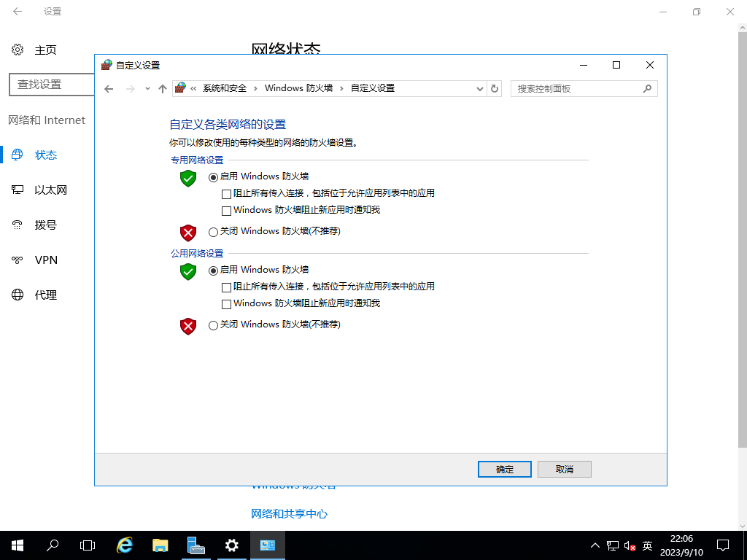Open Task View from taskbar

(x=88, y=545)
